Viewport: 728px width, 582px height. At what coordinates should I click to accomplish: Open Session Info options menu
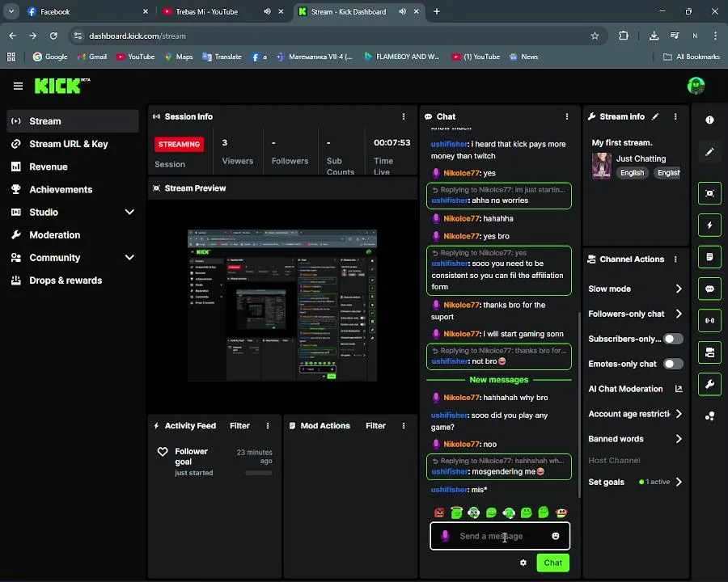pyautogui.click(x=404, y=116)
